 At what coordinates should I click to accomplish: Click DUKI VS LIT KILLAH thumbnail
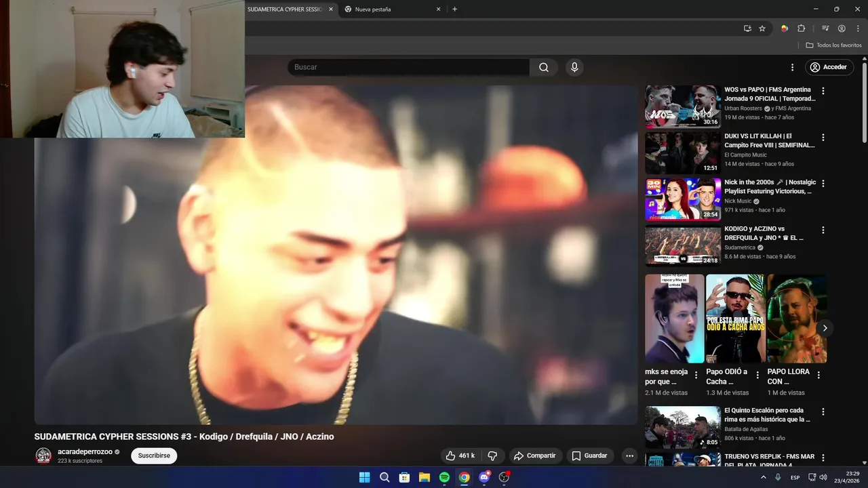point(682,152)
